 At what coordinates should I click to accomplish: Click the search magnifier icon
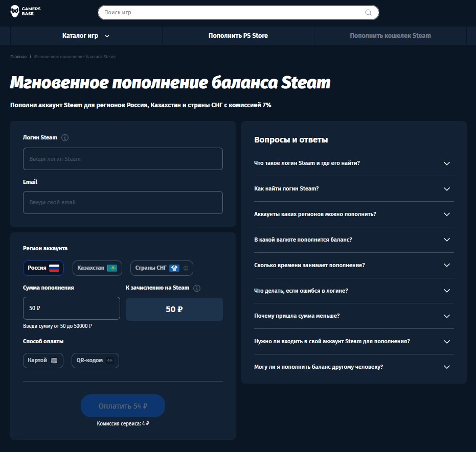[368, 12]
